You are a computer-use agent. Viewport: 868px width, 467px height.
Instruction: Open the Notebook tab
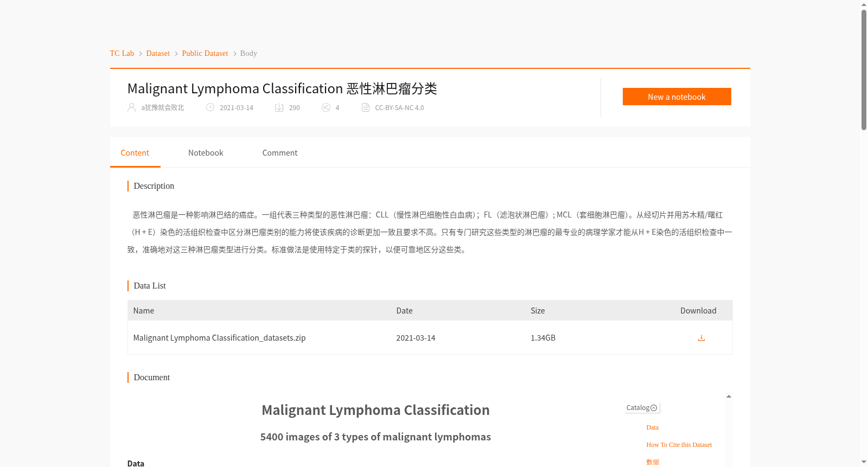coord(206,153)
